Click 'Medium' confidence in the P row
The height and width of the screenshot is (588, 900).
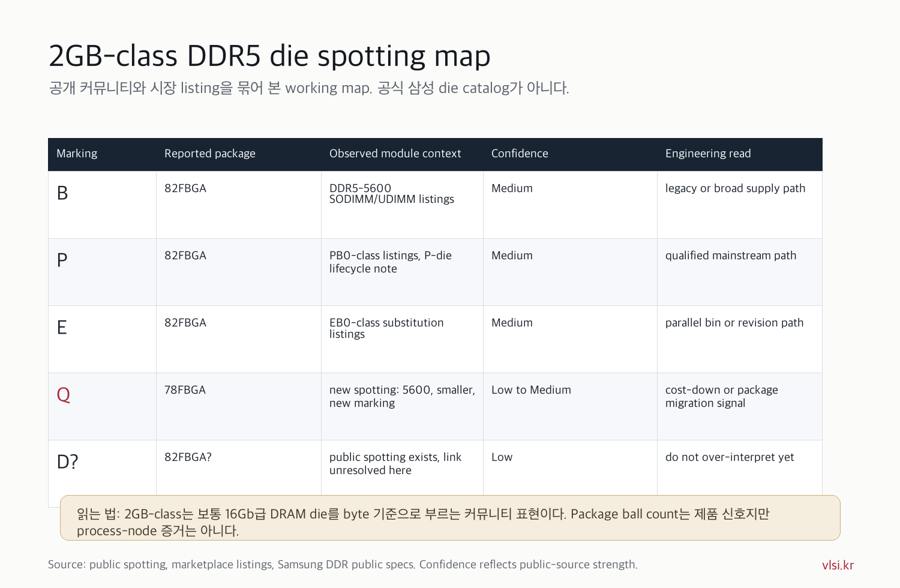point(512,256)
